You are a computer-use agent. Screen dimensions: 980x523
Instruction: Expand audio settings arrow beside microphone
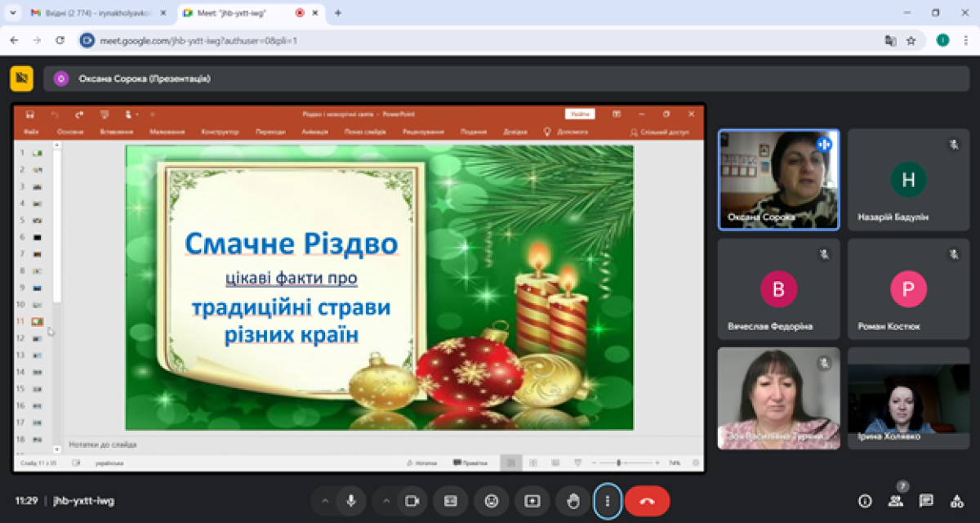(x=325, y=501)
